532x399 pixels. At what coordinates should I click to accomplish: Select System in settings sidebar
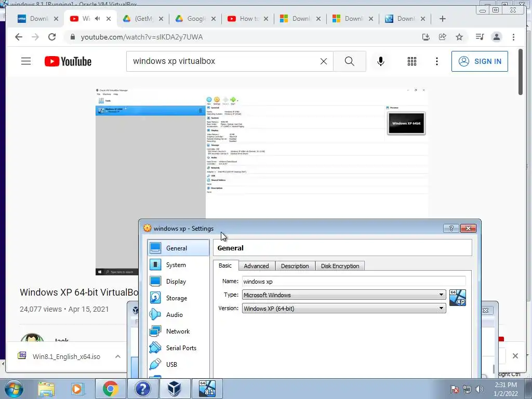tap(179, 264)
